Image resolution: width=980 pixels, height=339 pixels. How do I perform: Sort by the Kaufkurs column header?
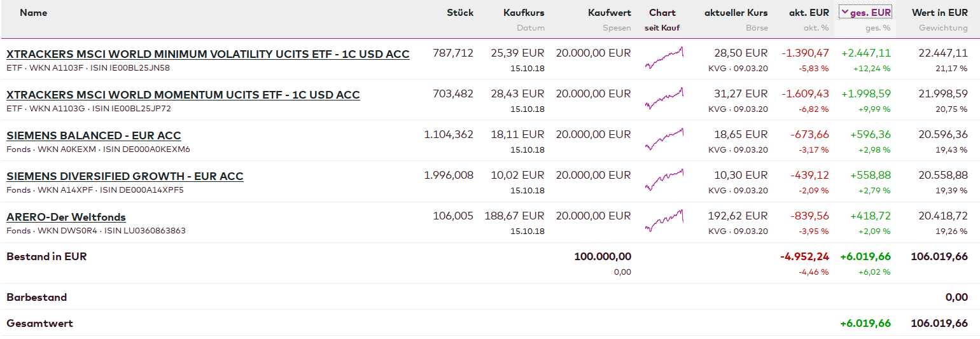click(524, 13)
